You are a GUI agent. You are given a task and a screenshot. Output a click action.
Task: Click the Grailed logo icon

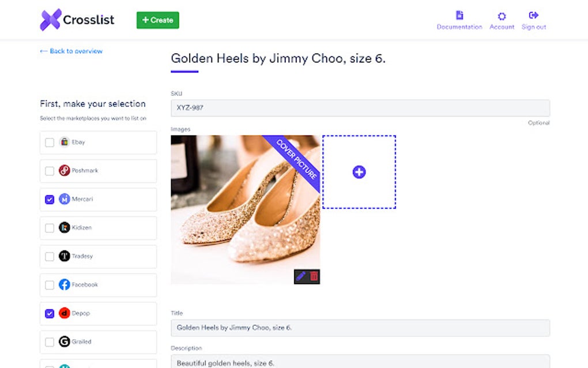[x=65, y=341]
